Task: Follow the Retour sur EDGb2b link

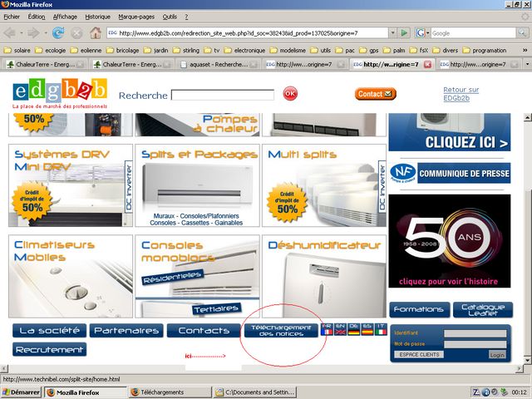Action: tap(461, 94)
